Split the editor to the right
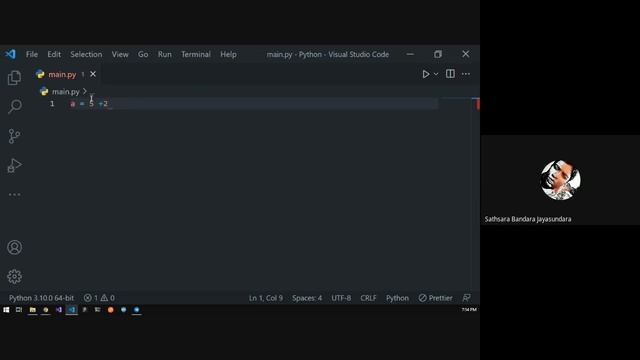This screenshot has height=360, width=640. [x=450, y=74]
